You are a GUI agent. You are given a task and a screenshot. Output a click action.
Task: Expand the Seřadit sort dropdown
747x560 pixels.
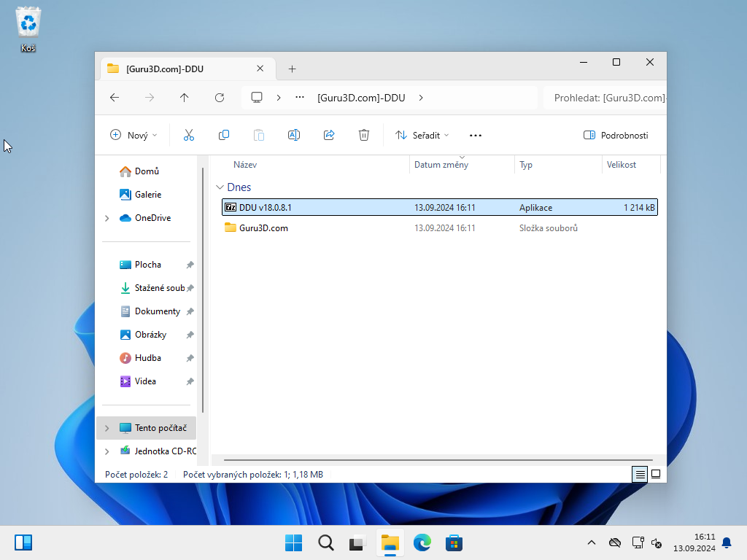pos(422,135)
